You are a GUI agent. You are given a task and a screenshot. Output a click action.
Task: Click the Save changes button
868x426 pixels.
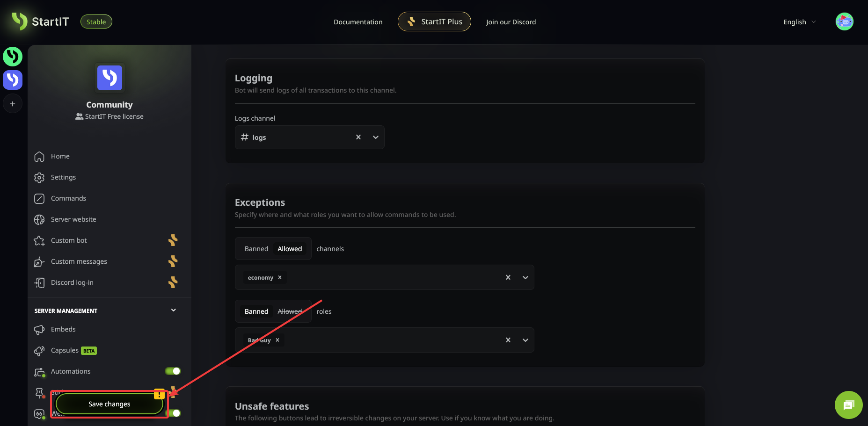(x=109, y=404)
